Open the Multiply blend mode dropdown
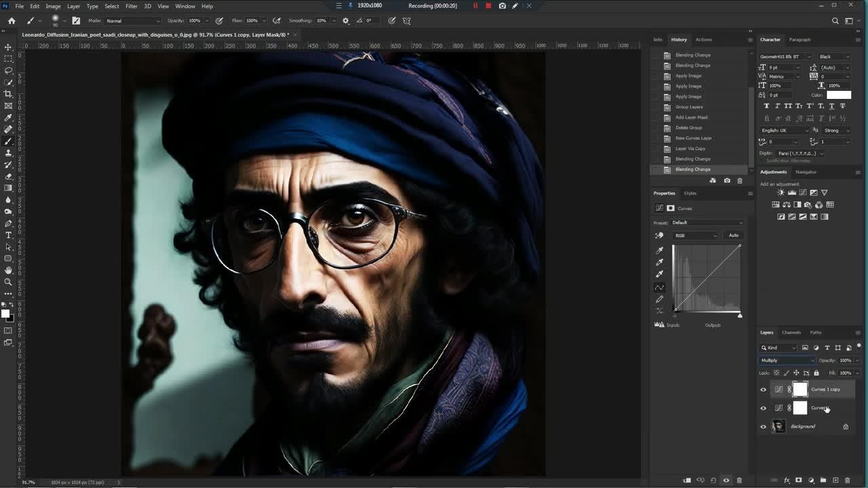The height and width of the screenshot is (488, 868). (x=787, y=361)
